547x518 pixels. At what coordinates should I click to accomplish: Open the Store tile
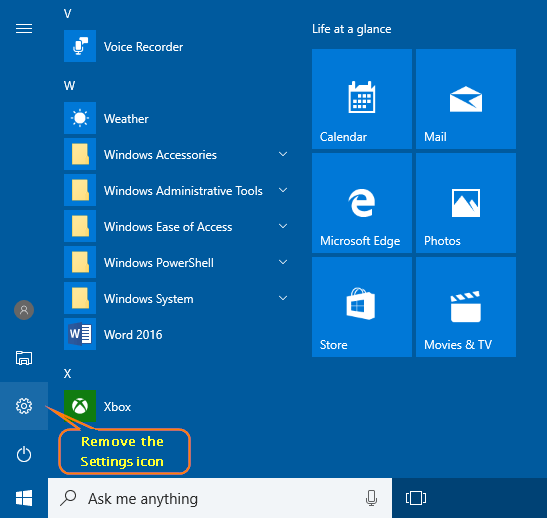362,307
